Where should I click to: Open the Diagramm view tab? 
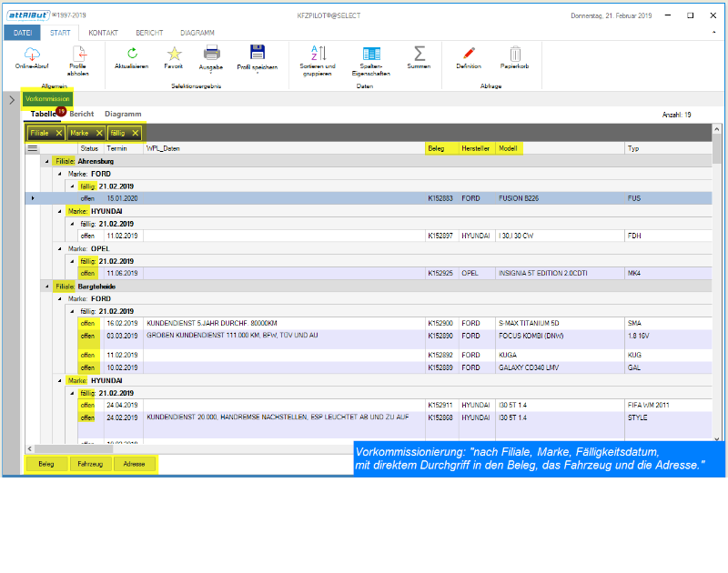[x=123, y=115]
